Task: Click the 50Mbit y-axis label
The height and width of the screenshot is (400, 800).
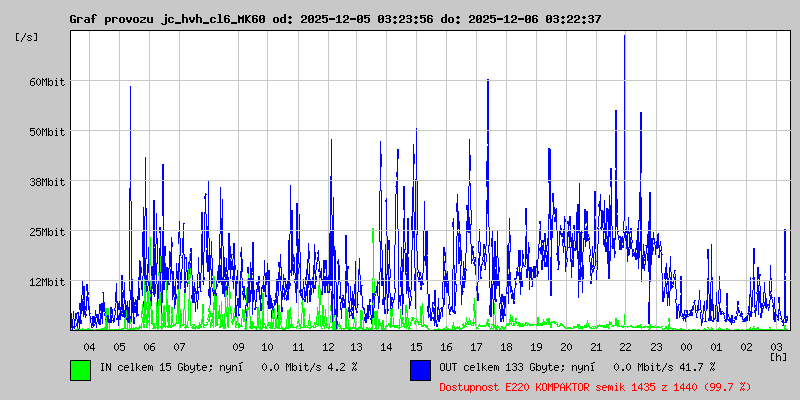Action: coord(47,132)
